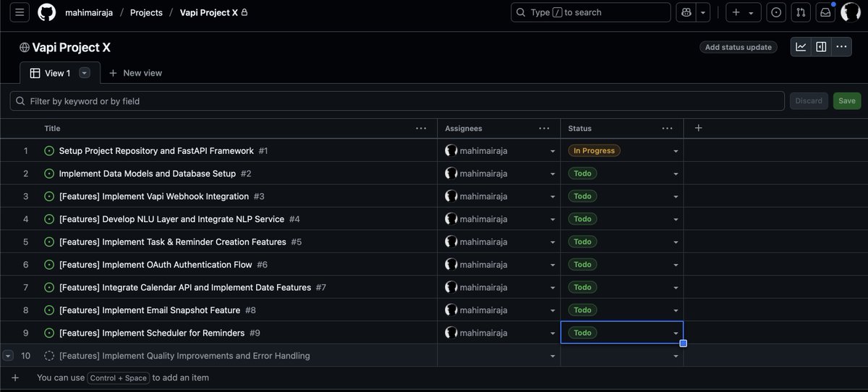Image resolution: width=868 pixels, height=392 pixels.
Task: Open issue Implement Email Snapshot Feature
Action: click(150, 310)
